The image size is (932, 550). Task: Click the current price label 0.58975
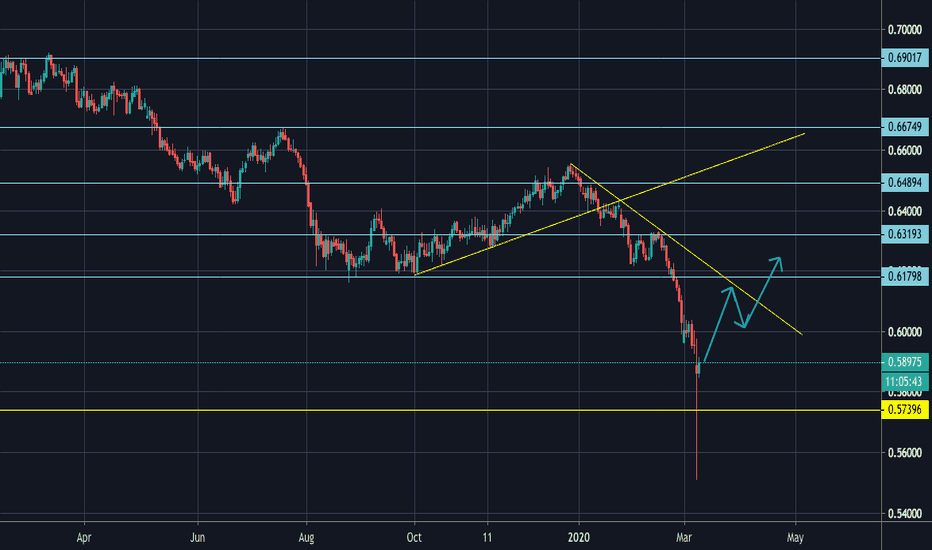click(x=905, y=362)
